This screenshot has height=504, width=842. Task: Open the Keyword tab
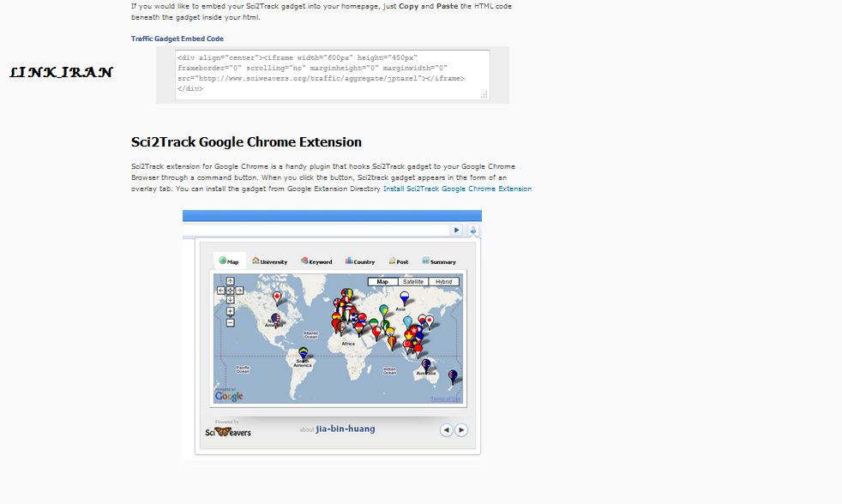(x=316, y=261)
